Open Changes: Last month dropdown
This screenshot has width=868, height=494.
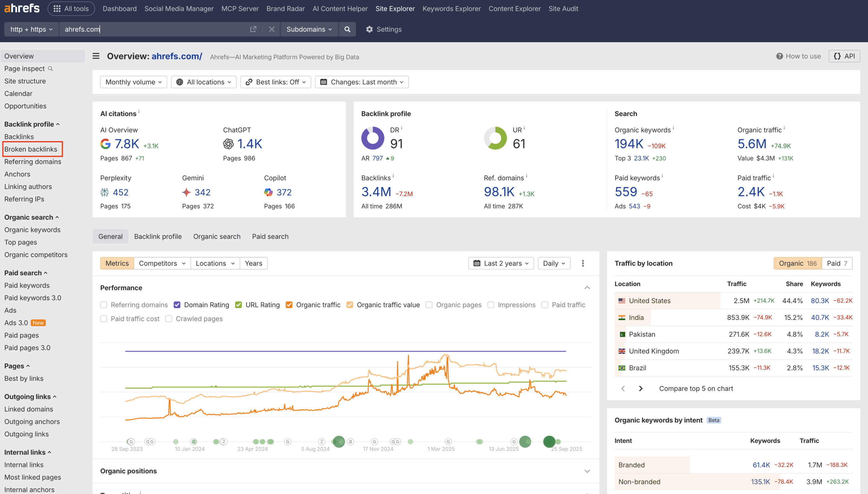[x=362, y=82]
